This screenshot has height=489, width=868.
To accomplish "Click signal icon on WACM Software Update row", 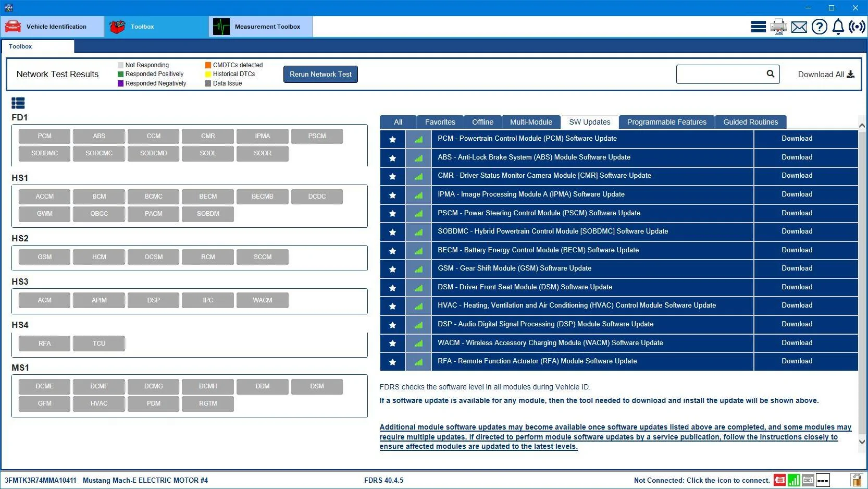I will point(418,344).
